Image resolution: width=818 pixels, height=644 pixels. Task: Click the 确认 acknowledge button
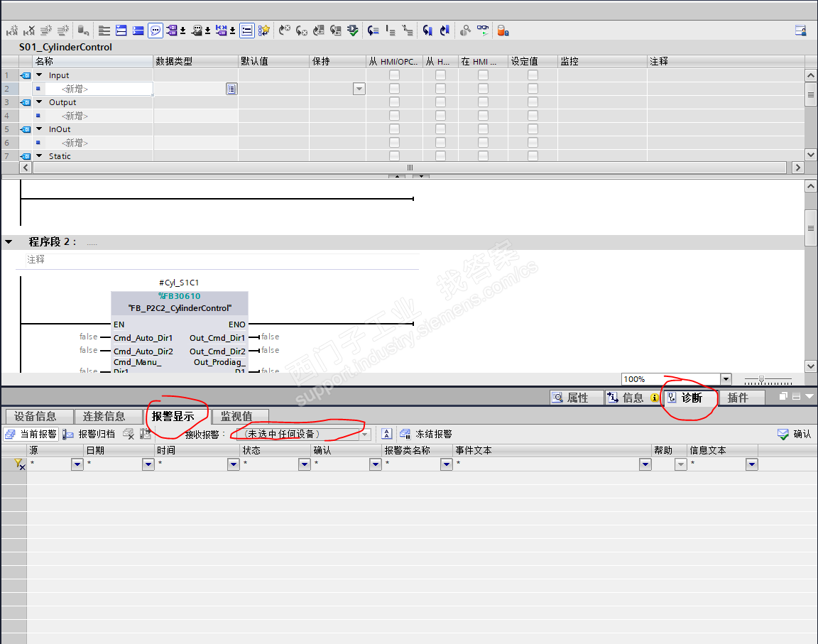point(794,434)
